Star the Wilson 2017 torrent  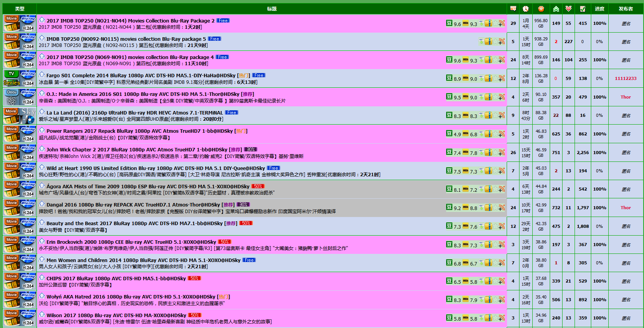(495, 318)
